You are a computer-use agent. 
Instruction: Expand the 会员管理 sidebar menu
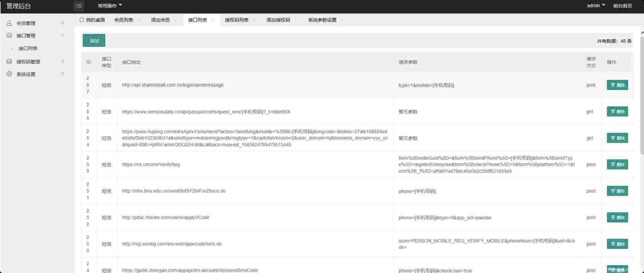pos(63,23)
